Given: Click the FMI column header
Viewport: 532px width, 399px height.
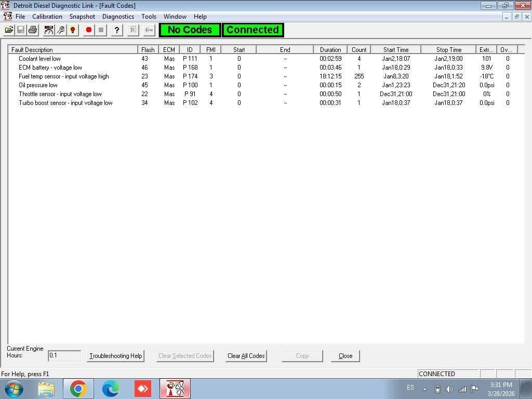Looking at the screenshot, I should (x=211, y=49).
